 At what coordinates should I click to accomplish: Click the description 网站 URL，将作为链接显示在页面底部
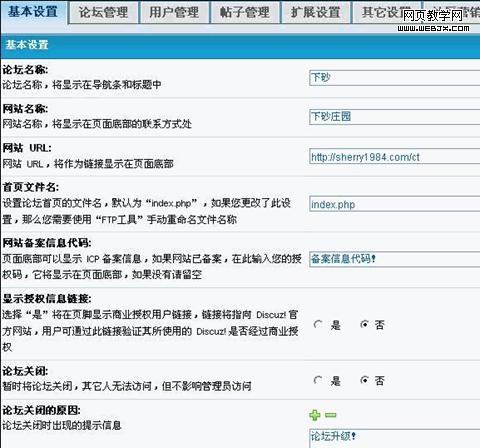tap(88, 164)
